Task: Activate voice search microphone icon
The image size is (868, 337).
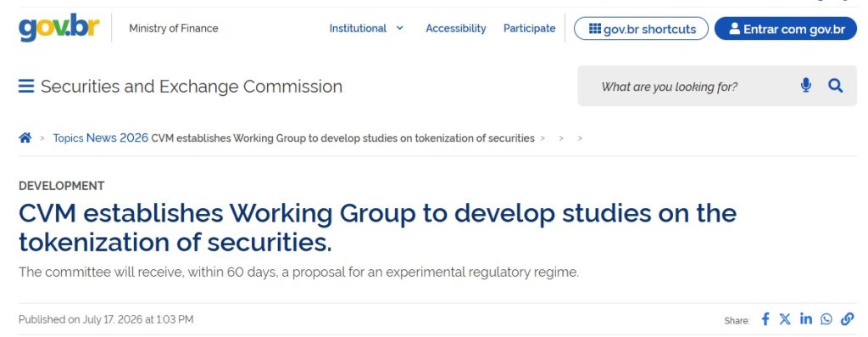Action: [806, 86]
